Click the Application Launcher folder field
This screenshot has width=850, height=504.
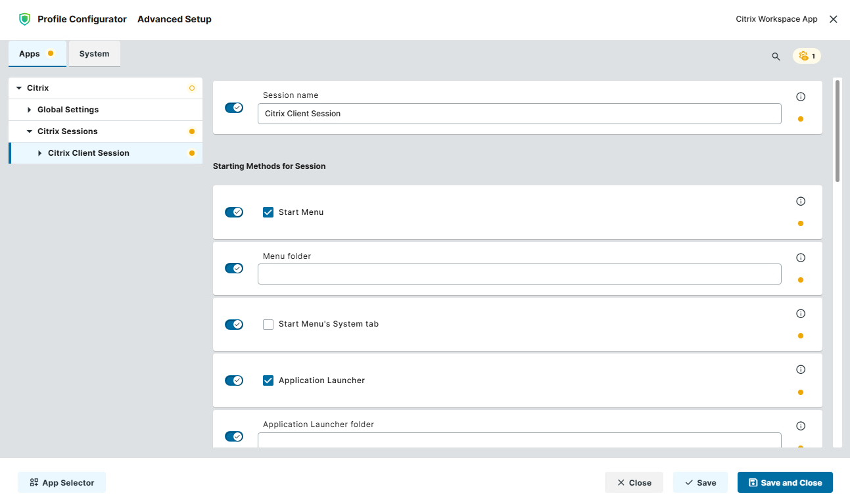[x=519, y=440]
